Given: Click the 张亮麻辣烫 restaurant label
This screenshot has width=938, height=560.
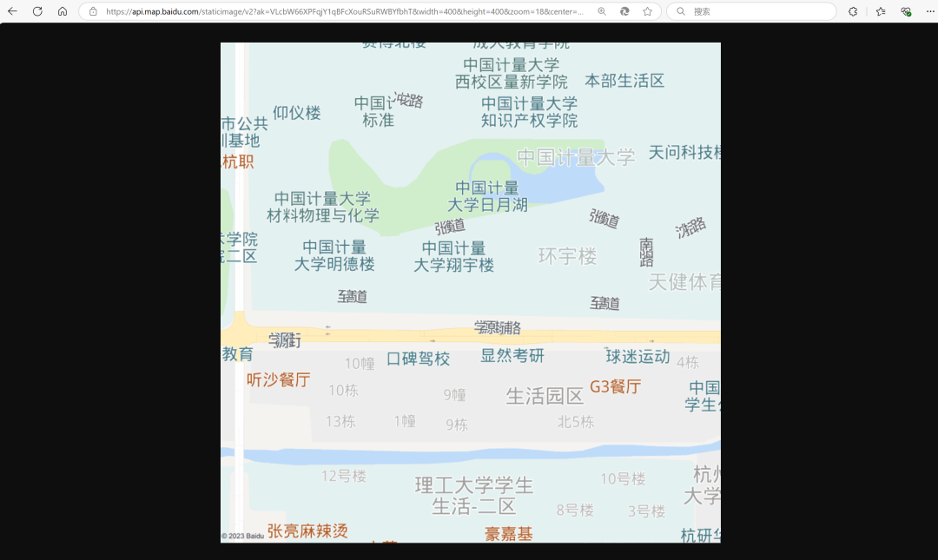Looking at the screenshot, I should click(x=307, y=530).
